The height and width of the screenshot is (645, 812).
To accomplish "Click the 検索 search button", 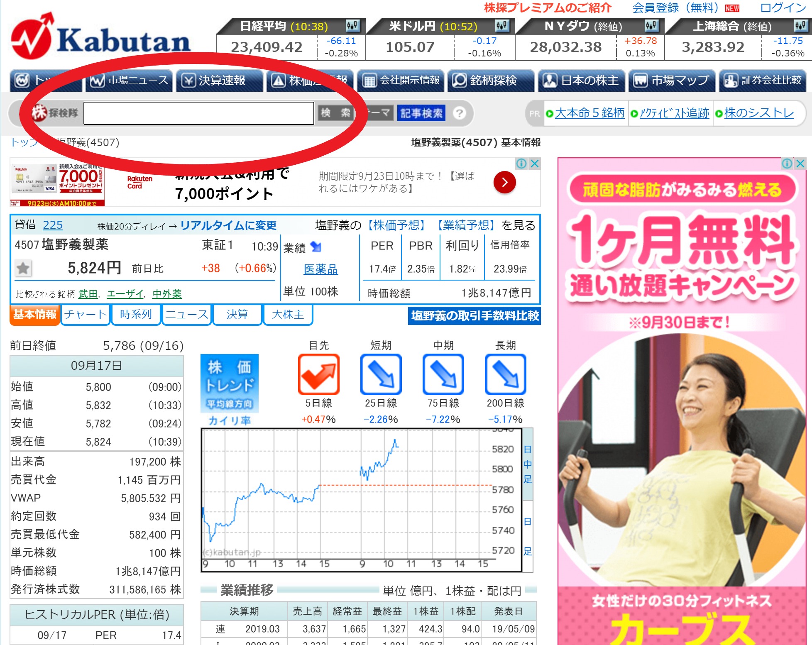I will pos(336,113).
